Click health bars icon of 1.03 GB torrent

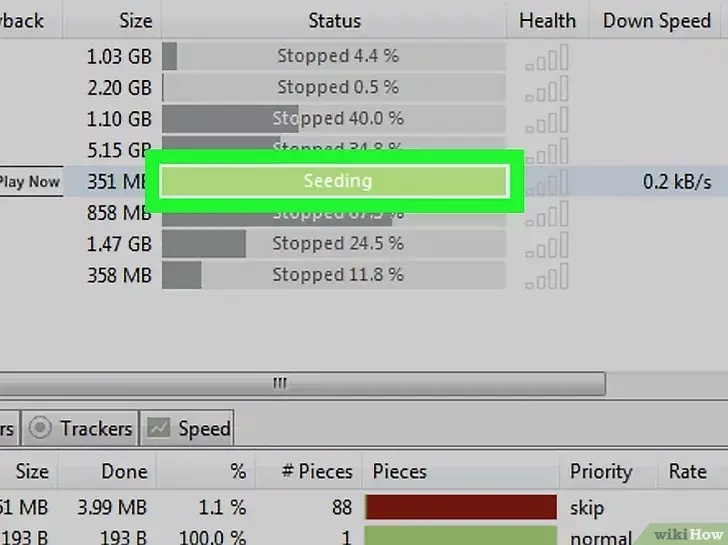[x=546, y=57]
